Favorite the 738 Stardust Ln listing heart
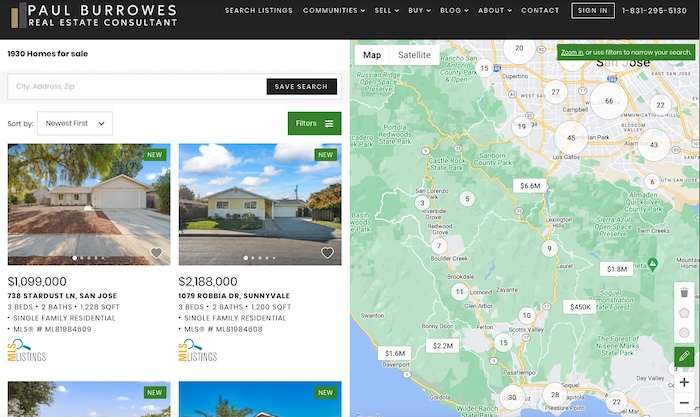The width and height of the screenshot is (700, 417). click(156, 253)
